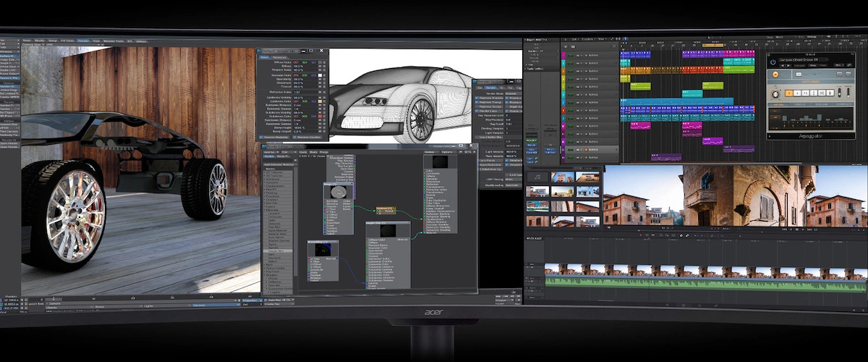Image resolution: width=868 pixels, height=362 pixels.
Task: Select the music note thumbnail in media pool
Action: click(x=537, y=177)
